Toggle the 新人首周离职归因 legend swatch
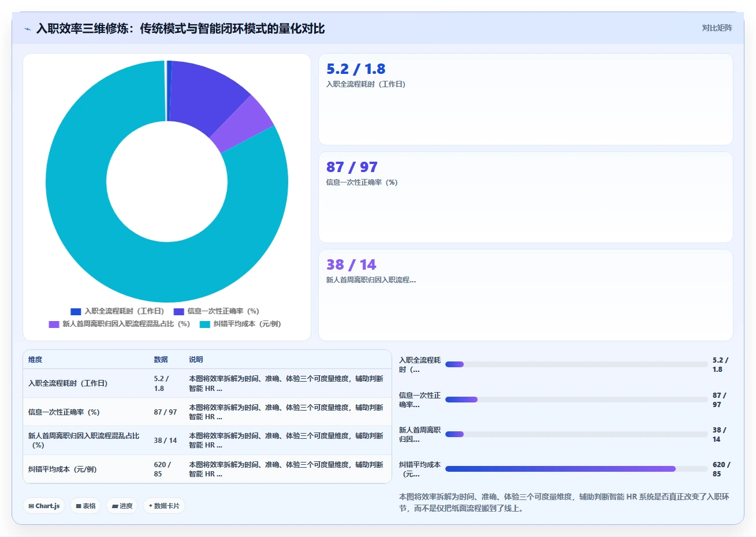Image resolution: width=756 pixels, height=537 pixels. pyautogui.click(x=54, y=324)
